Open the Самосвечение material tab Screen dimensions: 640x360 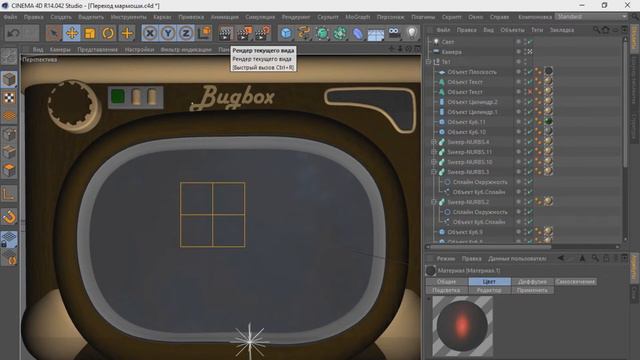click(575, 282)
